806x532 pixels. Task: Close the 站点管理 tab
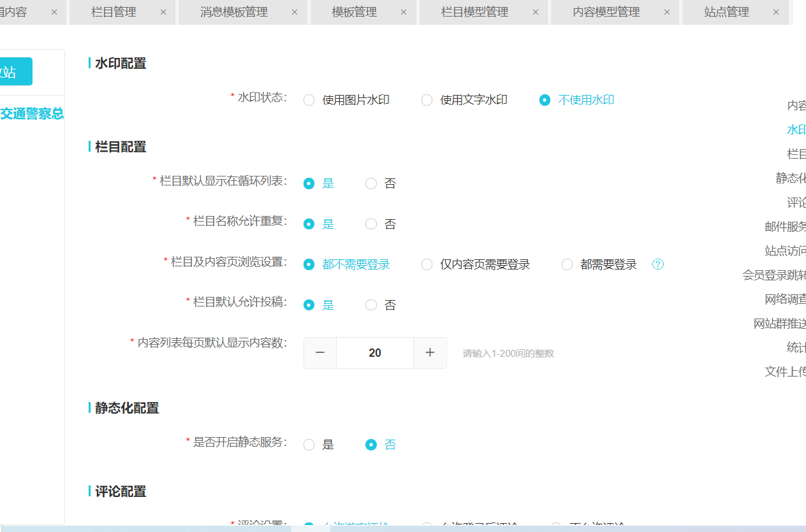click(x=776, y=12)
